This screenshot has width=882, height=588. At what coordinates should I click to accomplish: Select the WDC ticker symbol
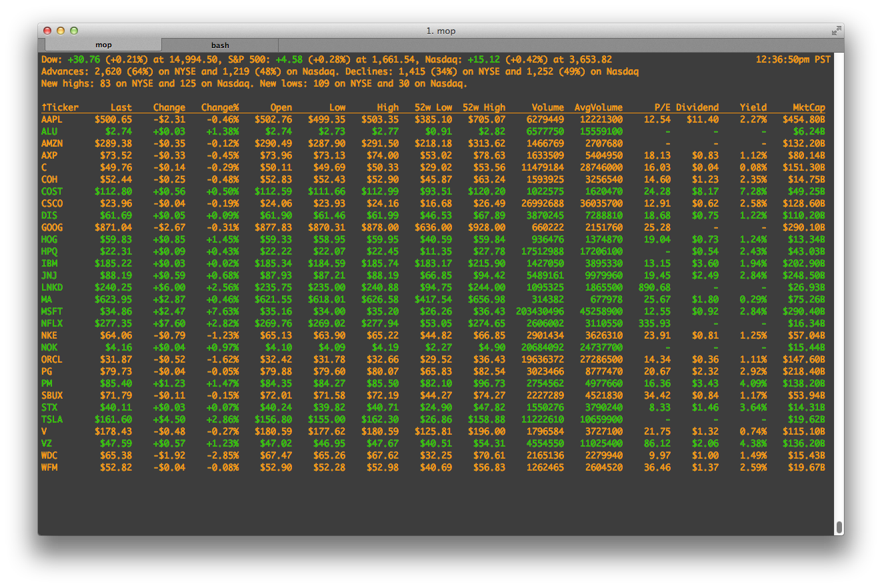[x=49, y=455]
